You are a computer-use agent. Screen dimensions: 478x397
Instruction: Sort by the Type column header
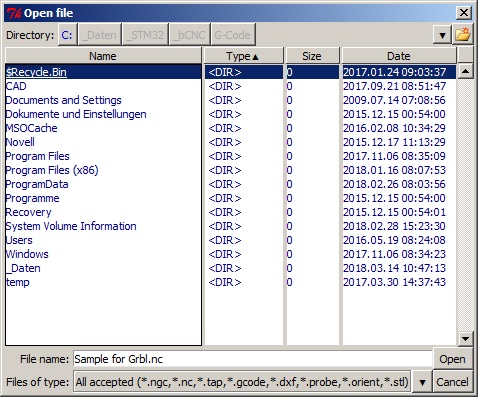click(243, 56)
